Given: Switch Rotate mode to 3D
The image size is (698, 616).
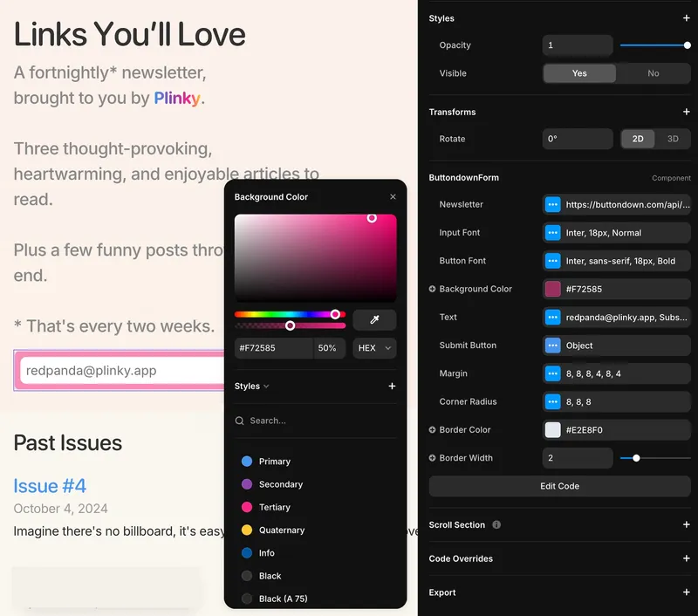Looking at the screenshot, I should tap(672, 139).
